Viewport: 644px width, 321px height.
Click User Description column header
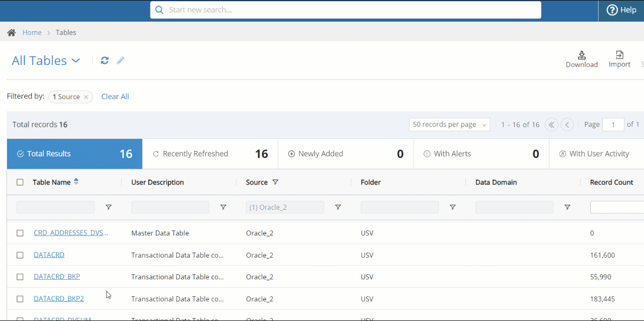coord(157,182)
